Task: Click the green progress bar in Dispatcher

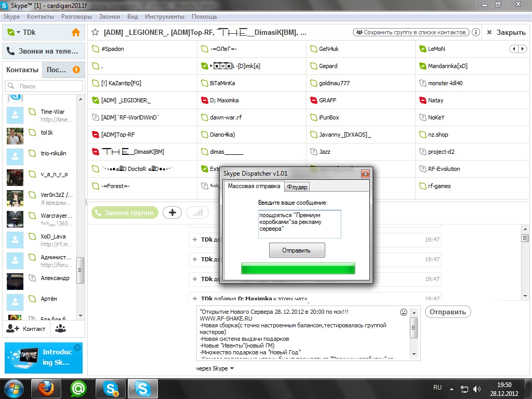Action: pos(298,269)
